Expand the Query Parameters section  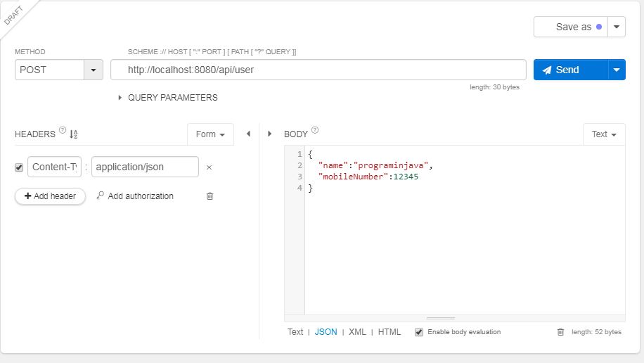[x=120, y=98]
